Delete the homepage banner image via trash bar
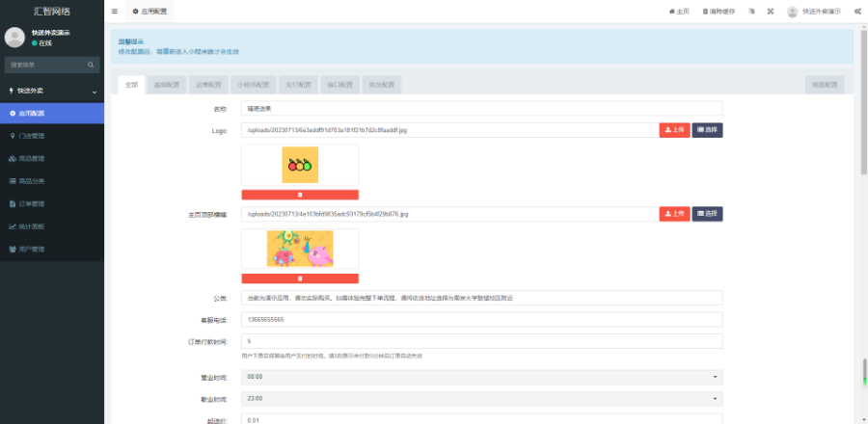 coord(300,278)
